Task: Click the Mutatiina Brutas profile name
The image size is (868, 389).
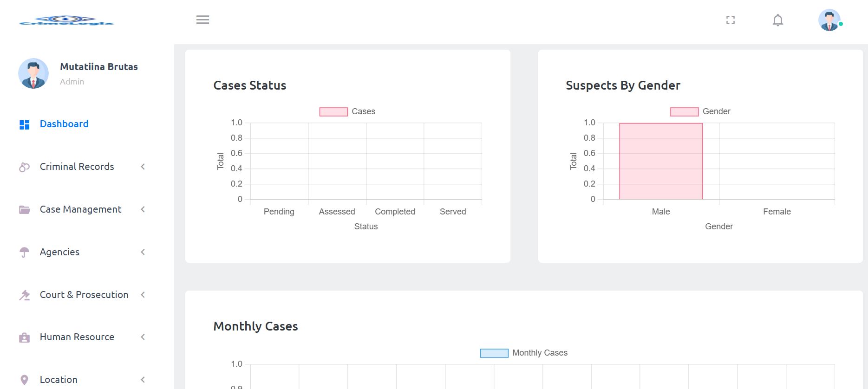Action: click(x=99, y=67)
